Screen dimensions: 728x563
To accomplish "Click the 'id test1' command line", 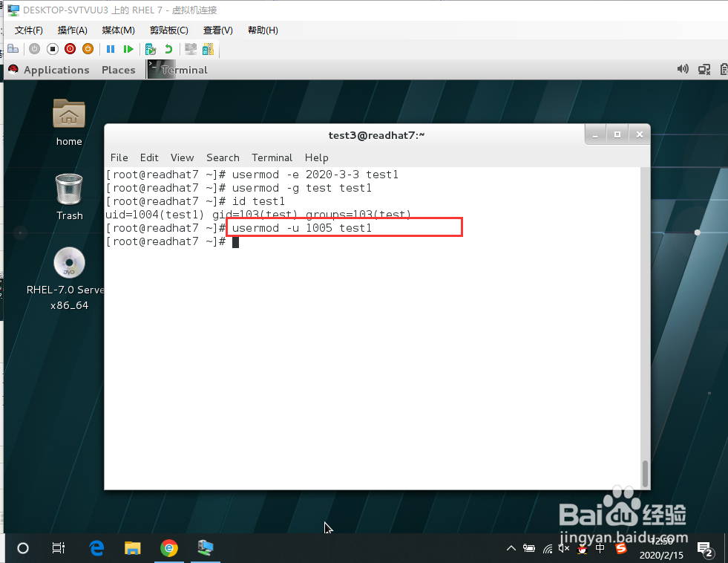I will coord(258,201).
